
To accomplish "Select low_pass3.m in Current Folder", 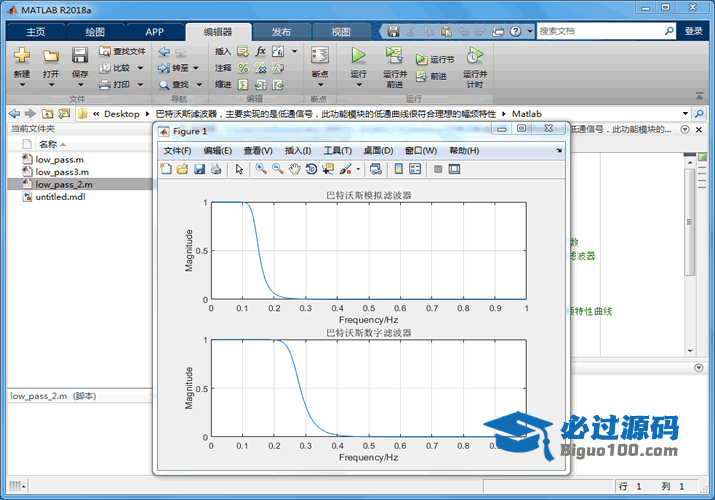I will point(62,172).
